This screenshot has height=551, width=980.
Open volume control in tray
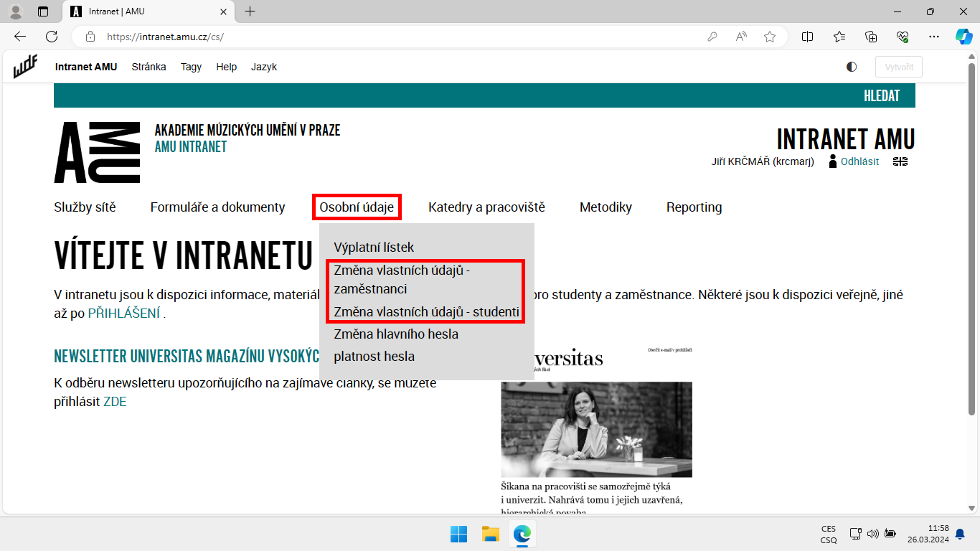coord(872,534)
